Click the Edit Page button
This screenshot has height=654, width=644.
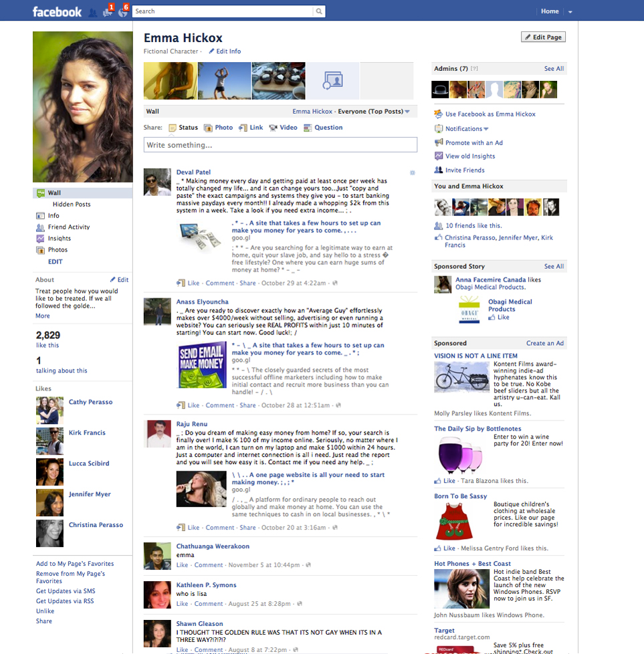coord(544,37)
